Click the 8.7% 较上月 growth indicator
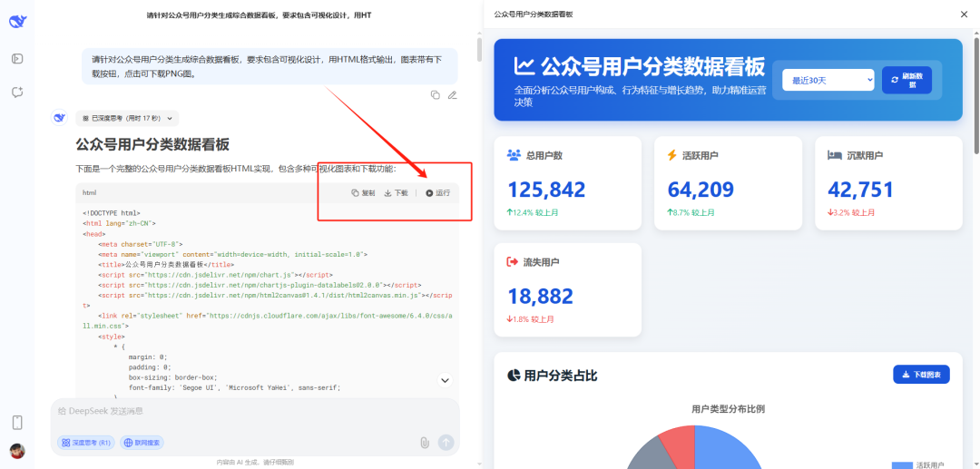This screenshot has width=980, height=469. click(x=691, y=213)
